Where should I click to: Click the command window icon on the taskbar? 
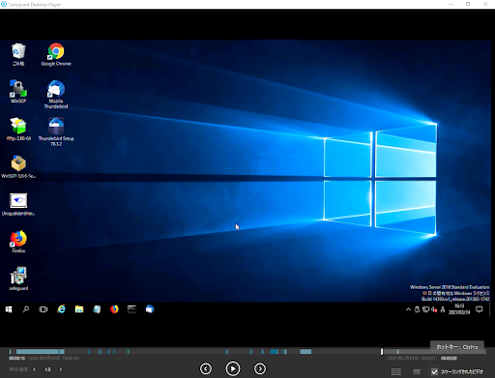coord(132,309)
